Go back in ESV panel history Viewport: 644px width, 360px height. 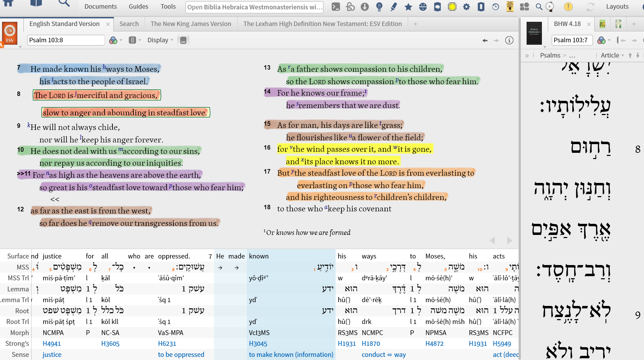485,41
